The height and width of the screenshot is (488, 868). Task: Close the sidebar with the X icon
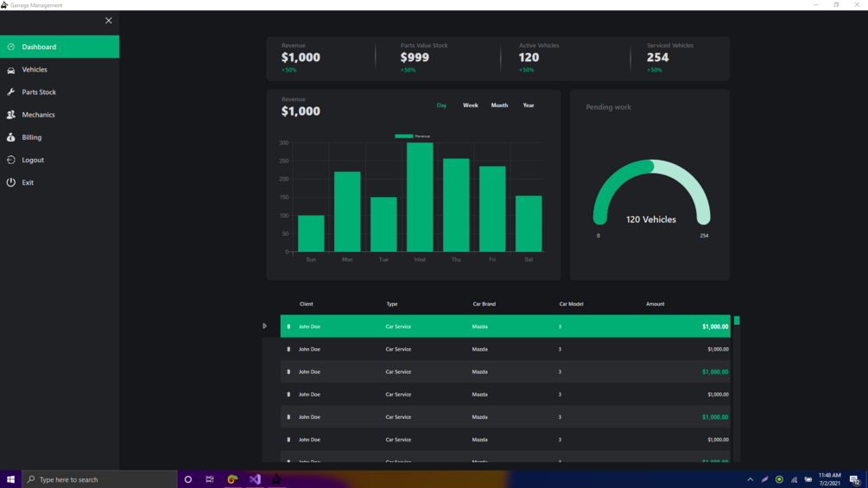point(109,21)
